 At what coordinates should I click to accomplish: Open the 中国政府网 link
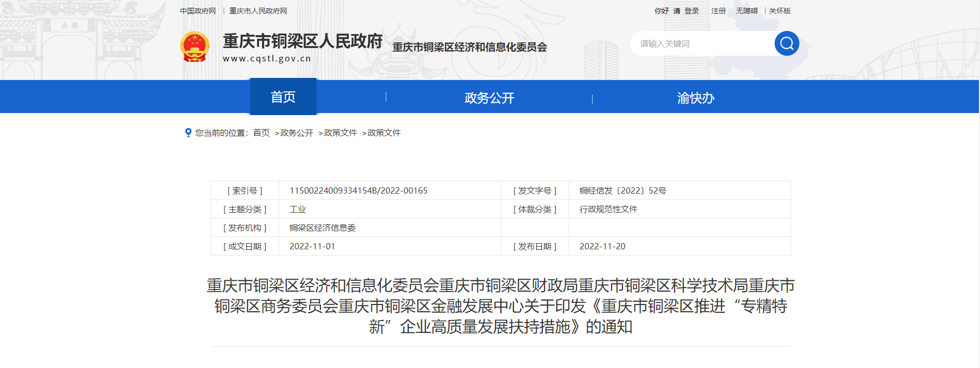point(198,11)
